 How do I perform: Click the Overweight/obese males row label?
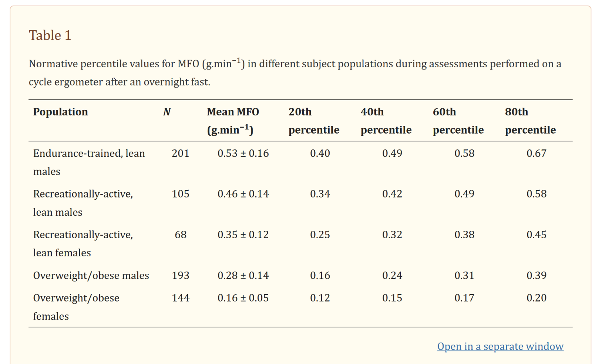[x=91, y=276]
